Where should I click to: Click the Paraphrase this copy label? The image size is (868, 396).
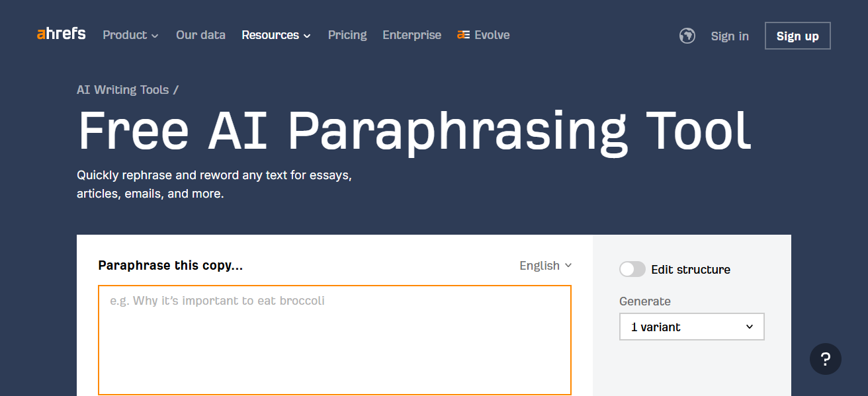click(x=171, y=266)
